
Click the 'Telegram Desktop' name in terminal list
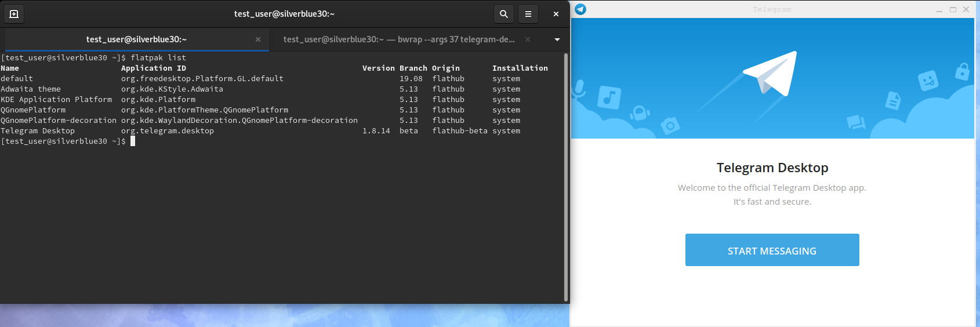pos(38,131)
